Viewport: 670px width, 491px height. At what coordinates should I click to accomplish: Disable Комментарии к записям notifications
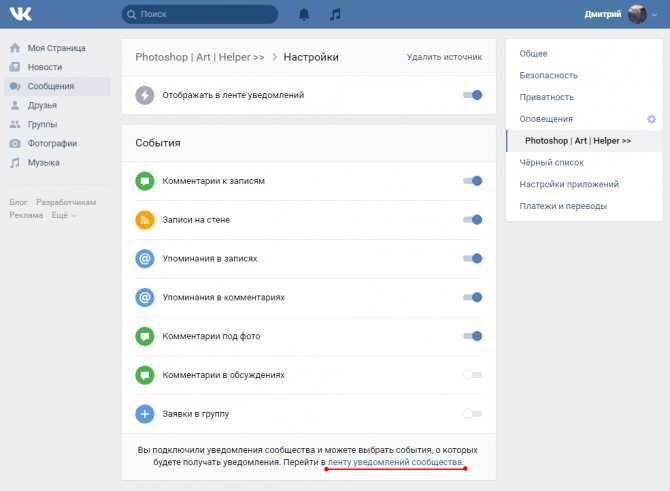[473, 181]
